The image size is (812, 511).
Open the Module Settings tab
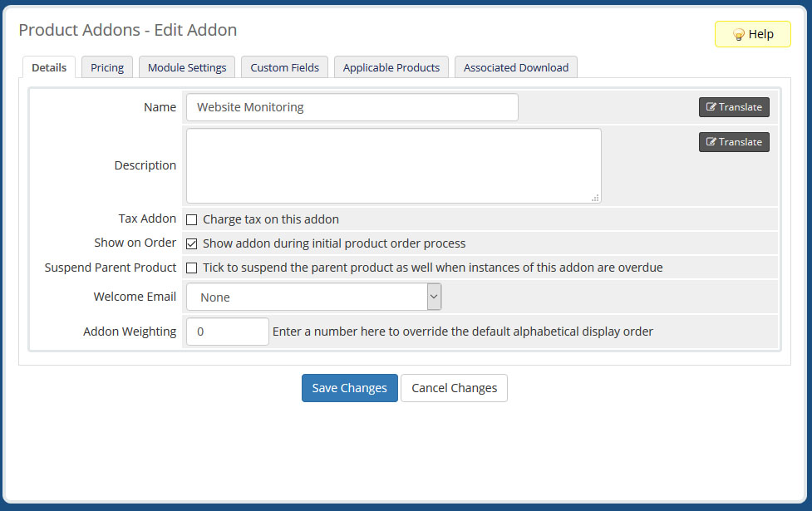(x=186, y=67)
